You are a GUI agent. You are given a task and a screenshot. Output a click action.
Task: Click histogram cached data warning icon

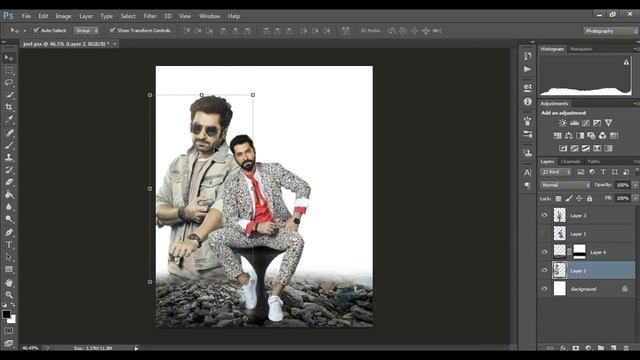point(626,62)
